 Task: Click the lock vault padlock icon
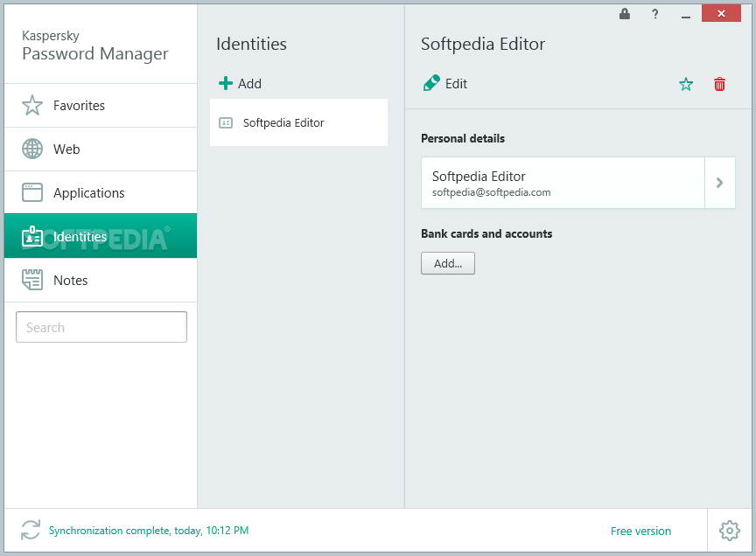pyautogui.click(x=625, y=14)
